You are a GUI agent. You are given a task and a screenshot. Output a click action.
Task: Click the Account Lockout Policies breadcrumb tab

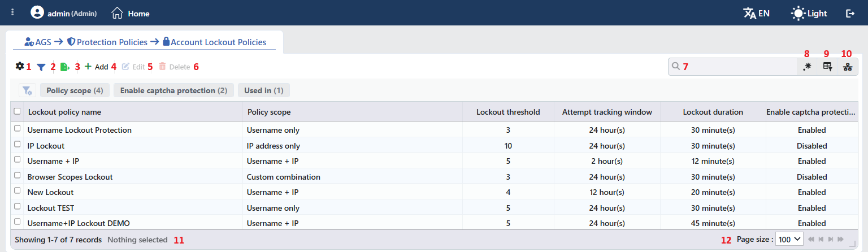(214, 42)
